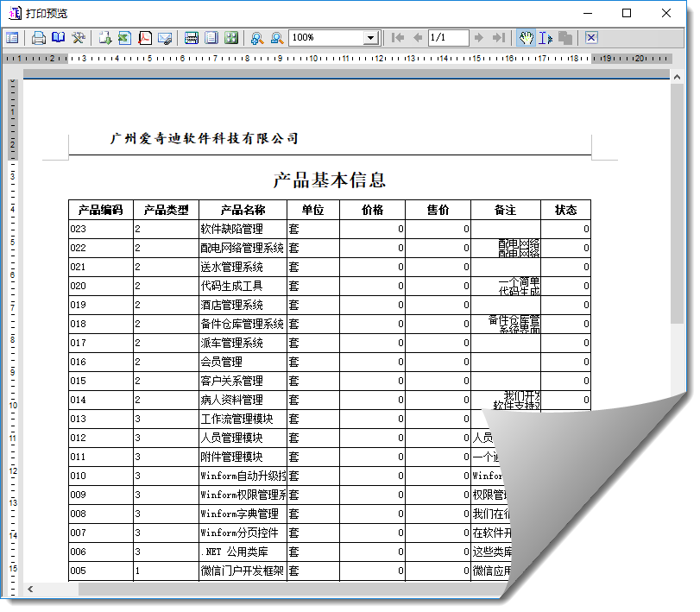Click the zoom percentage text field

pos(327,38)
